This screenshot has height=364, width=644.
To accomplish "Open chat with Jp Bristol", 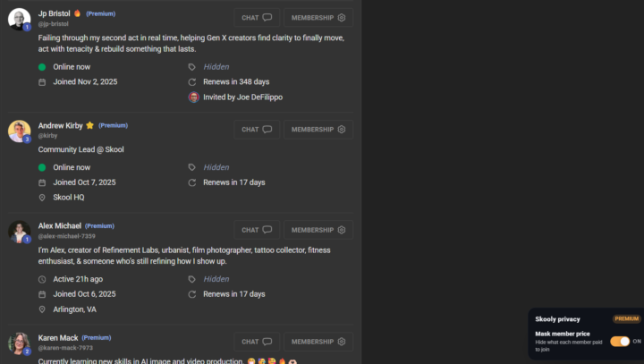I will click(x=257, y=18).
